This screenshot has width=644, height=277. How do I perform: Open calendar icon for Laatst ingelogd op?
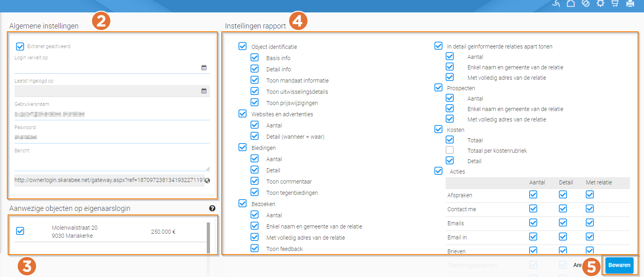tap(204, 91)
